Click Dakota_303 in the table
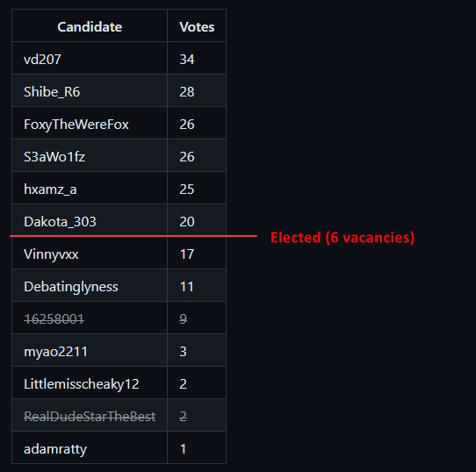 pos(60,222)
